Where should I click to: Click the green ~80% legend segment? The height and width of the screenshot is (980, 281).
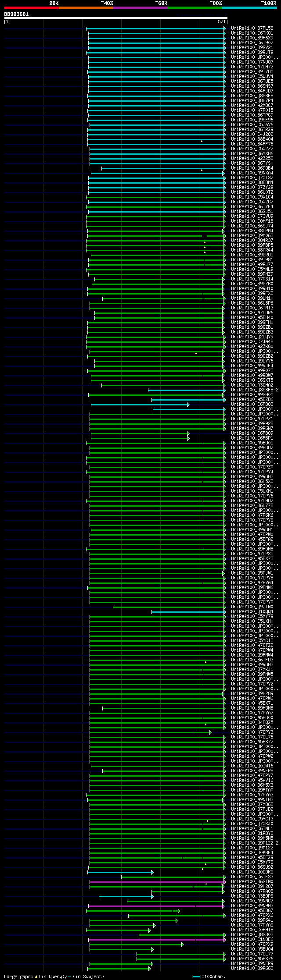tap(195, 8)
